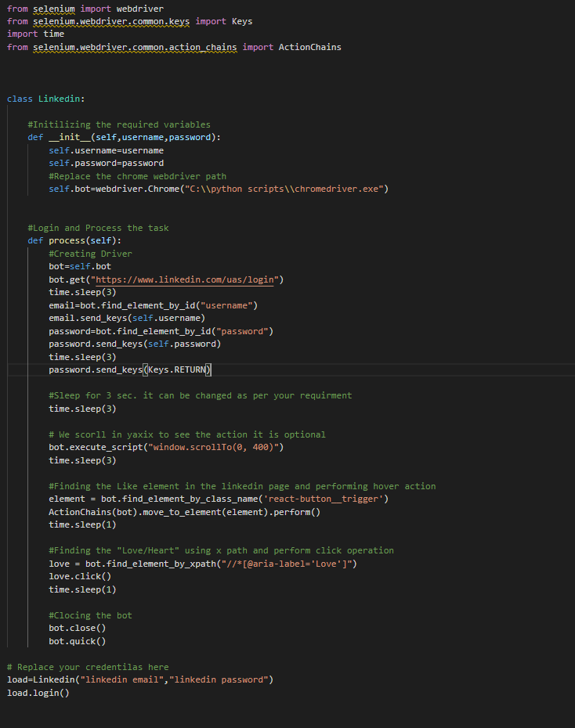The image size is (575, 728).
Task: Click the "linkedin password" string argument
Action: [219, 679]
